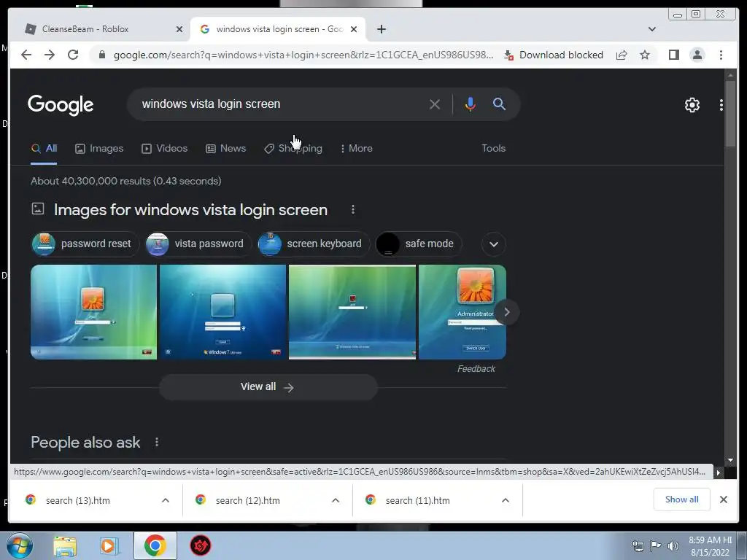
Task: Close the windows vista login screen tab
Action: [x=354, y=29]
